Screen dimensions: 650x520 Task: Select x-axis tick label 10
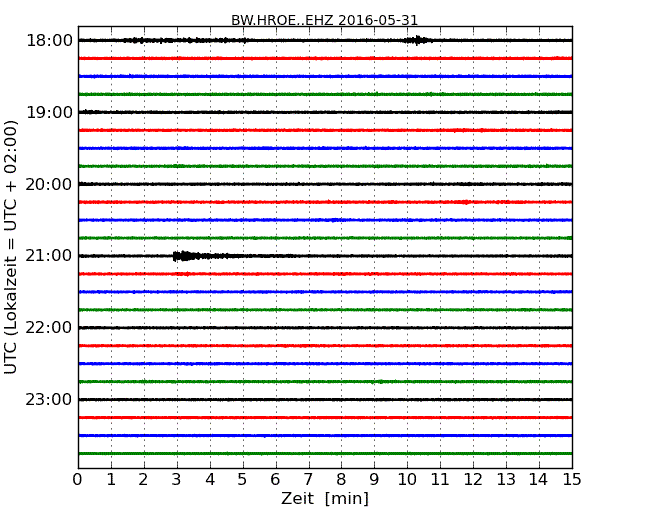coord(407,480)
